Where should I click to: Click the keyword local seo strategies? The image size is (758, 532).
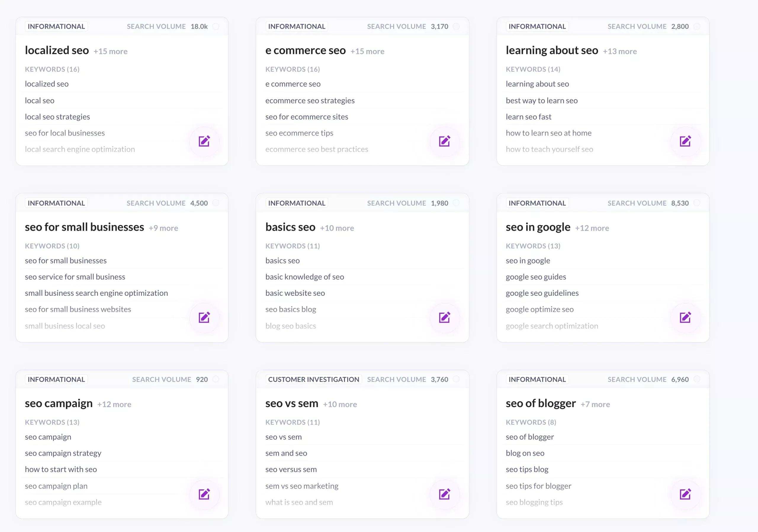[57, 117]
